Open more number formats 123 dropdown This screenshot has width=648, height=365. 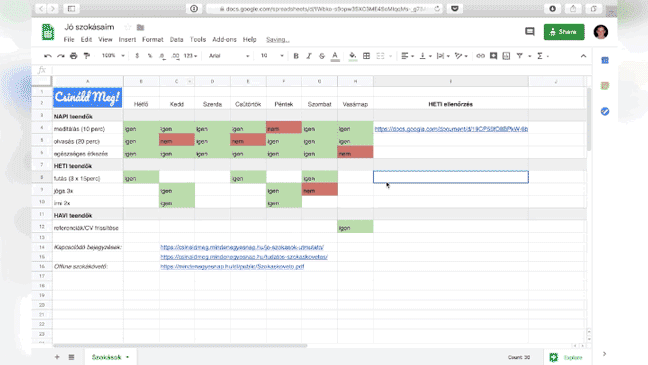191,56
